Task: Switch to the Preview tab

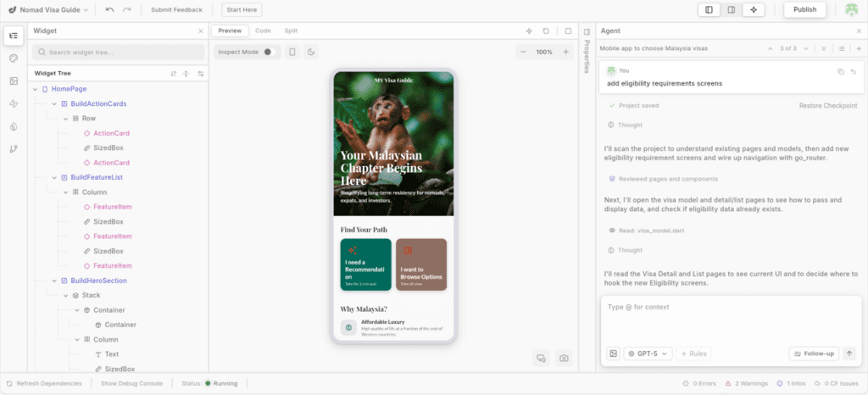Action: pyautogui.click(x=230, y=31)
